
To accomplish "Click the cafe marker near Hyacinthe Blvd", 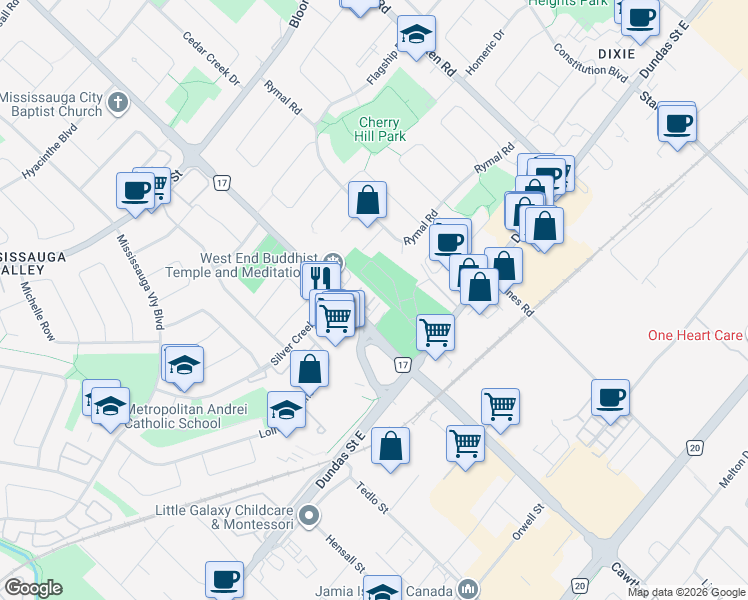I will (x=135, y=191).
